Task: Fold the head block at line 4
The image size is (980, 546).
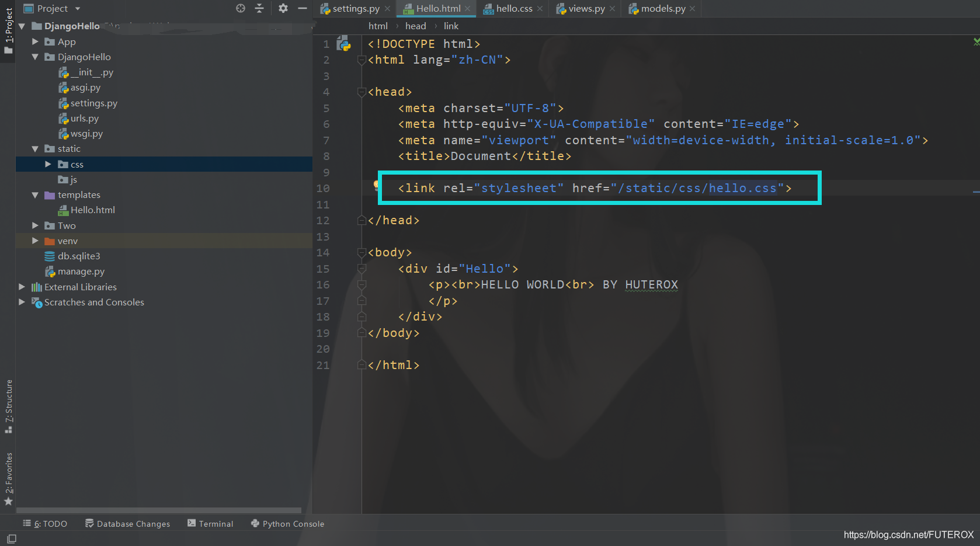Action: pos(362,92)
